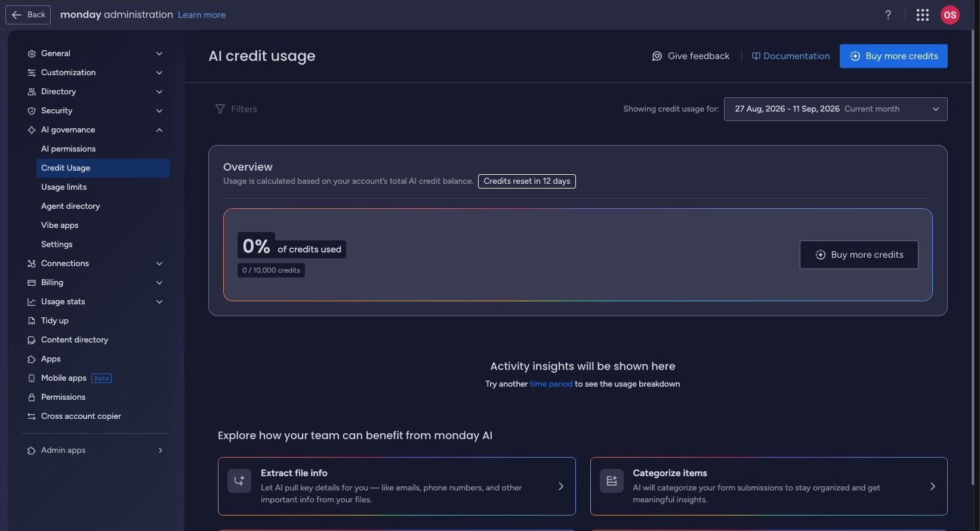Click the AI credit usage heading

click(262, 56)
